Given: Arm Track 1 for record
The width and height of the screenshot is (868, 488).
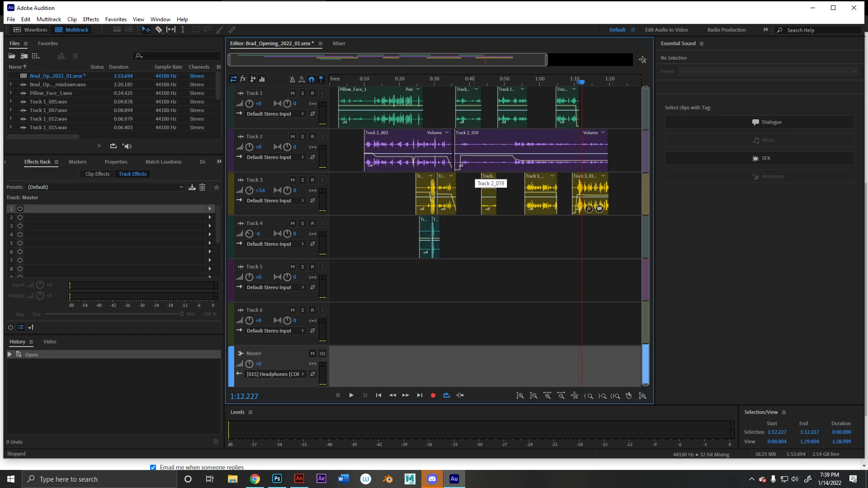Looking at the screenshot, I should pyautogui.click(x=312, y=93).
